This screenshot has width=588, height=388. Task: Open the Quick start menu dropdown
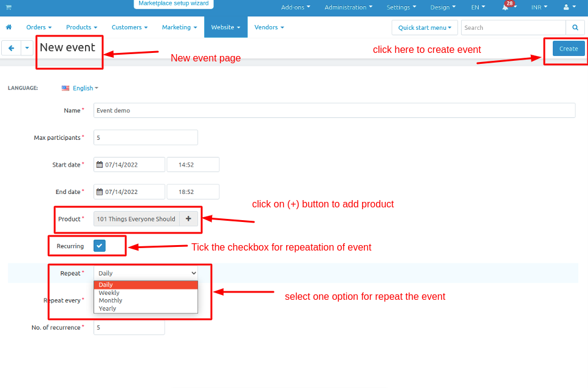[x=425, y=27]
